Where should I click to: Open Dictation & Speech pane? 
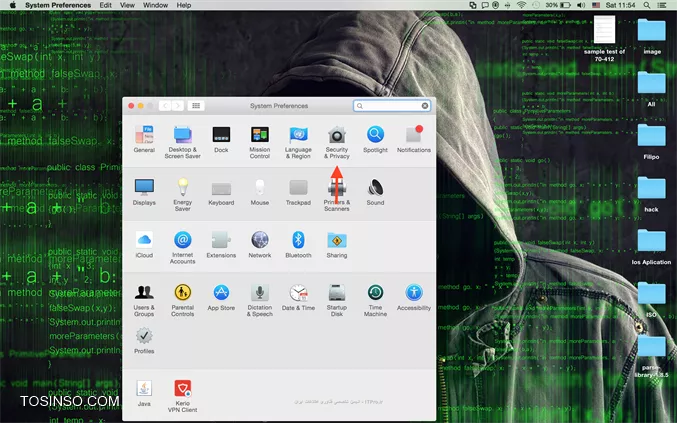259,300
